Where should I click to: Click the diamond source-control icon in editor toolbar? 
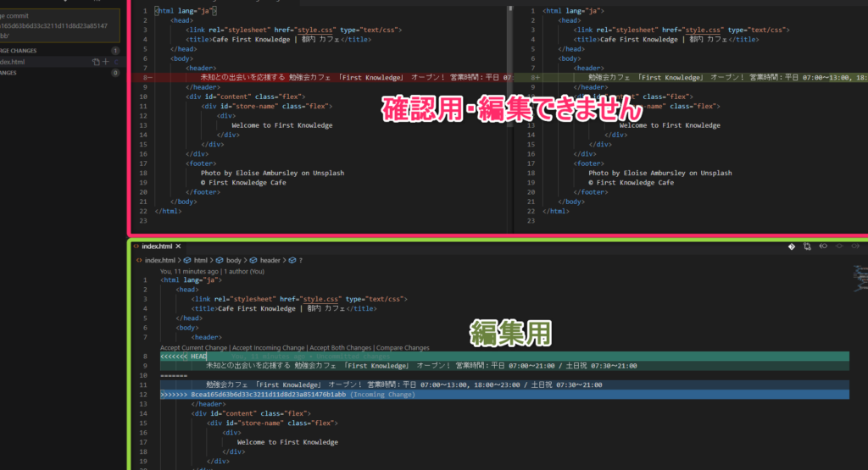click(x=791, y=246)
